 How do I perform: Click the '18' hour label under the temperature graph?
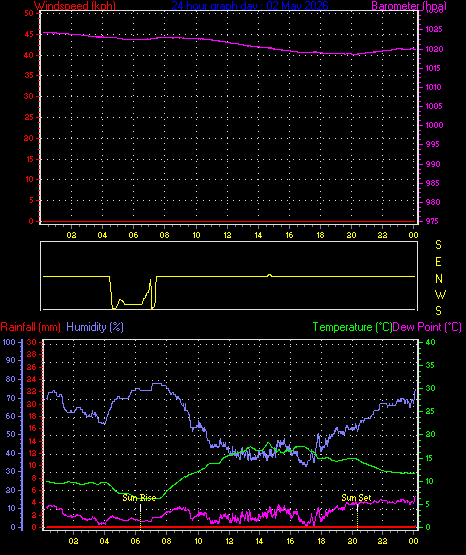(321, 541)
